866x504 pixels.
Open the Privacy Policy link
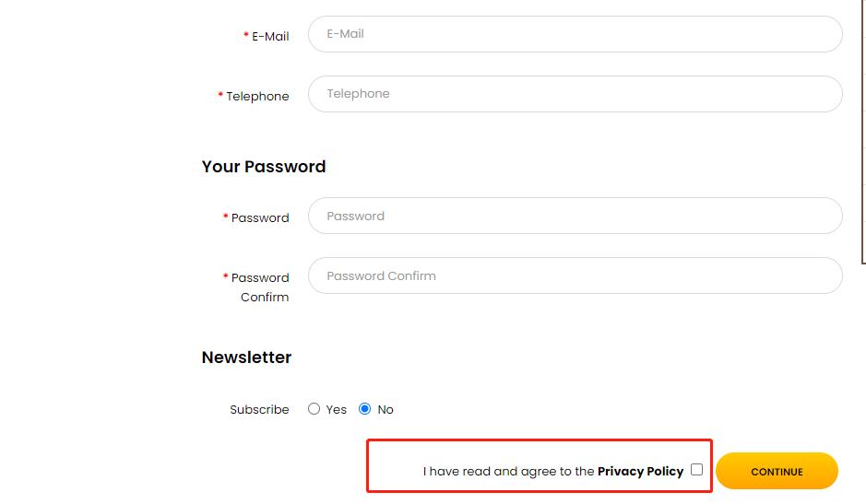tap(640, 471)
